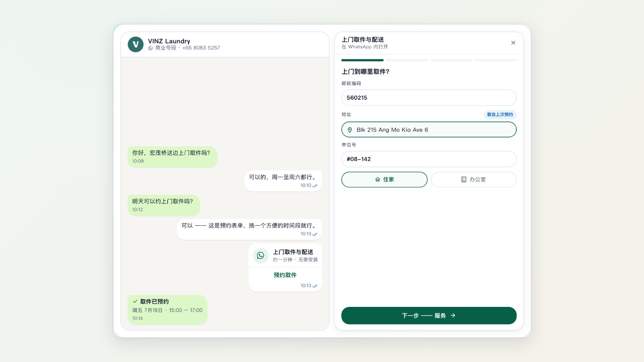This screenshot has width=644, height=362.
Task: Click the WhatsApp business account icon in header
Action: pos(151,48)
